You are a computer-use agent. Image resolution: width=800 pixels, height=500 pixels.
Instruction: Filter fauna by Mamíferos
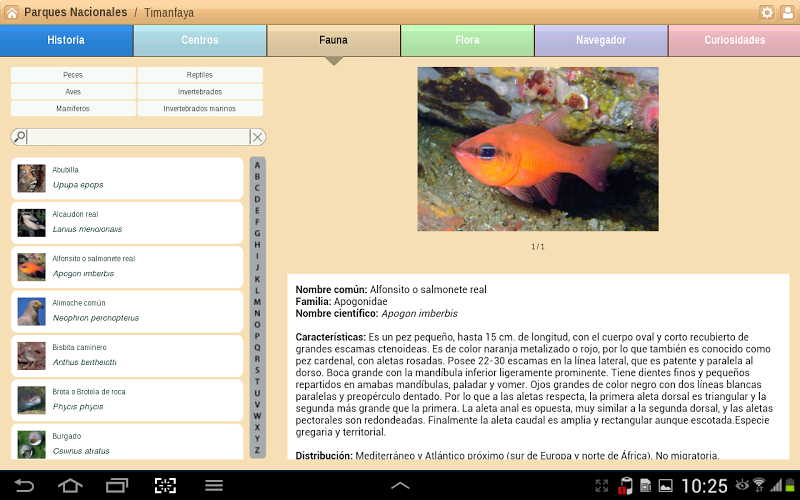click(73, 109)
